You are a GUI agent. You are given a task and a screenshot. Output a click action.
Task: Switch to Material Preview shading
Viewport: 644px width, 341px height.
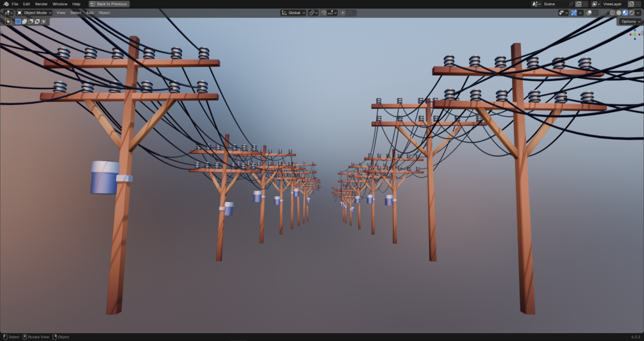(625, 13)
